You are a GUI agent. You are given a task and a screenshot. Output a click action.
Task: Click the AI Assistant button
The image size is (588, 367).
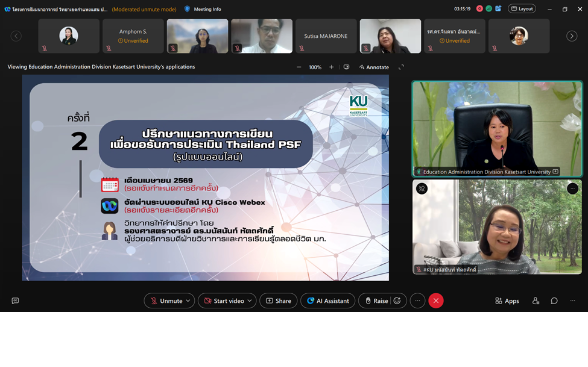point(328,301)
